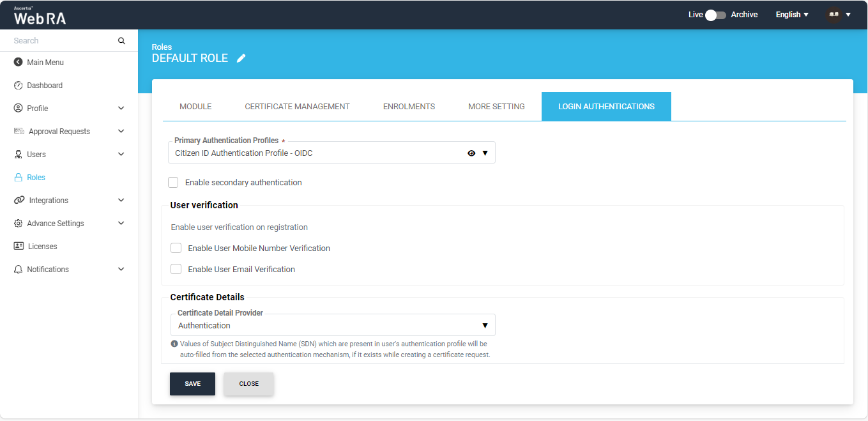Click the WebRA logo

pos(40,16)
